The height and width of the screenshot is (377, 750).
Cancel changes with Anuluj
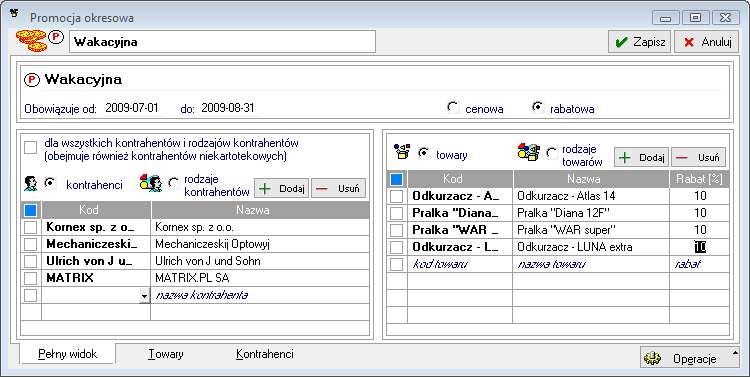(x=707, y=42)
